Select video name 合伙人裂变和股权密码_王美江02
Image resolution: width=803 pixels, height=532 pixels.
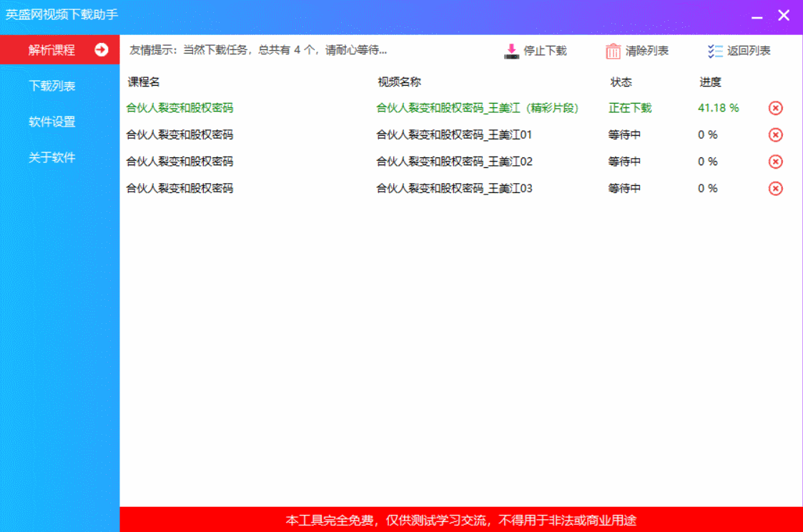point(454,162)
